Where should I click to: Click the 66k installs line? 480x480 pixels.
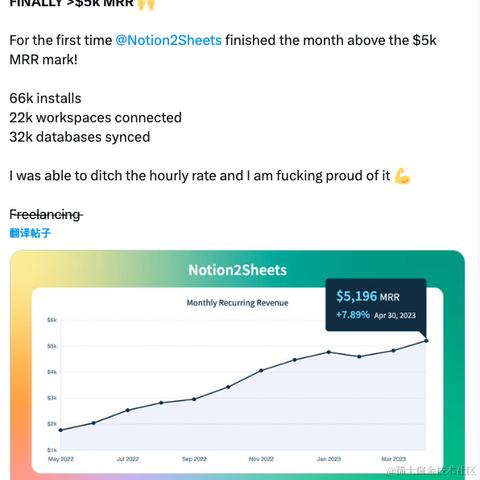(45, 98)
